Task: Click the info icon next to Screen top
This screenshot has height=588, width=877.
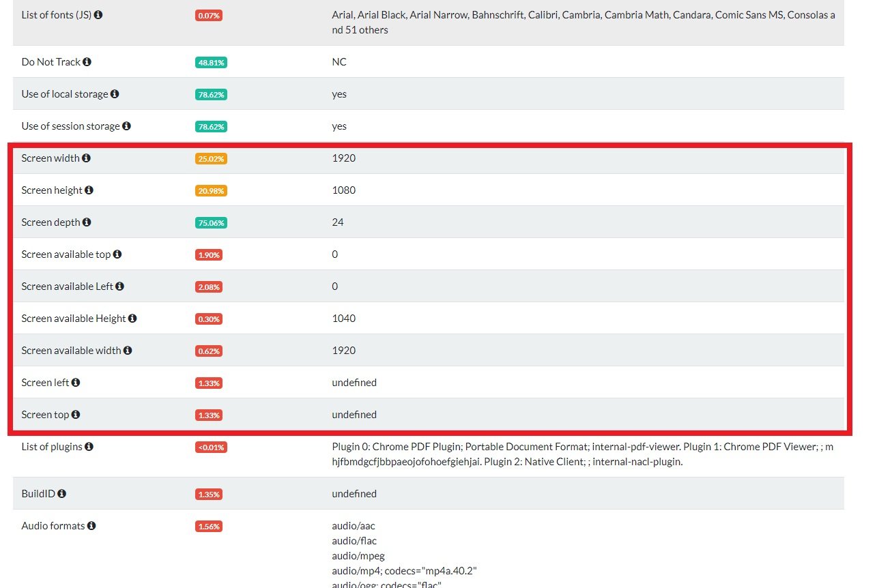Action: pyautogui.click(x=76, y=415)
